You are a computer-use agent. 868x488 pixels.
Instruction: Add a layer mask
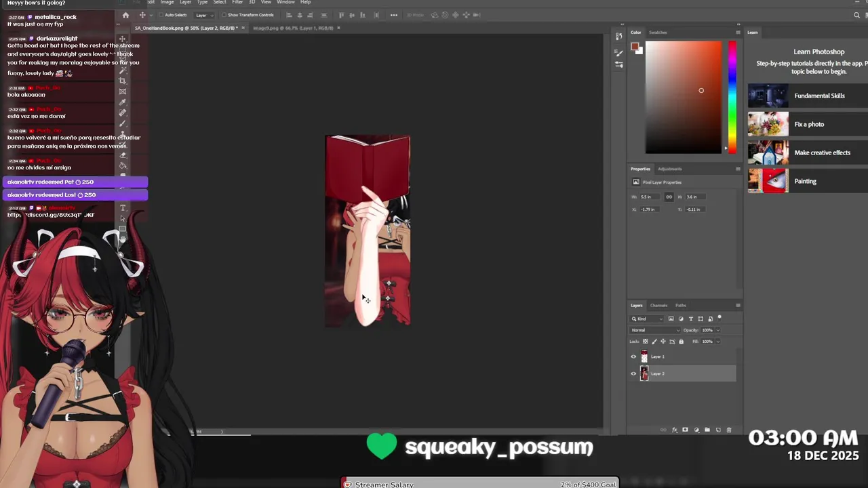pos(685,430)
